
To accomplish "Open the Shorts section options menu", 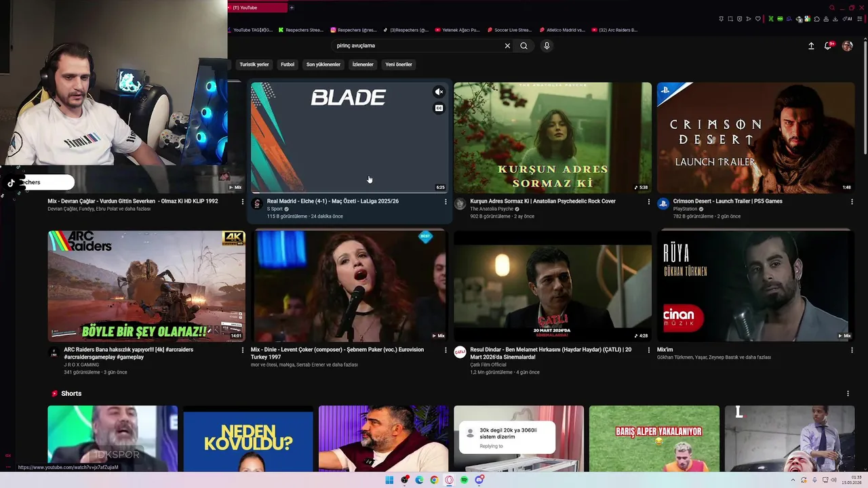I will coord(848,393).
